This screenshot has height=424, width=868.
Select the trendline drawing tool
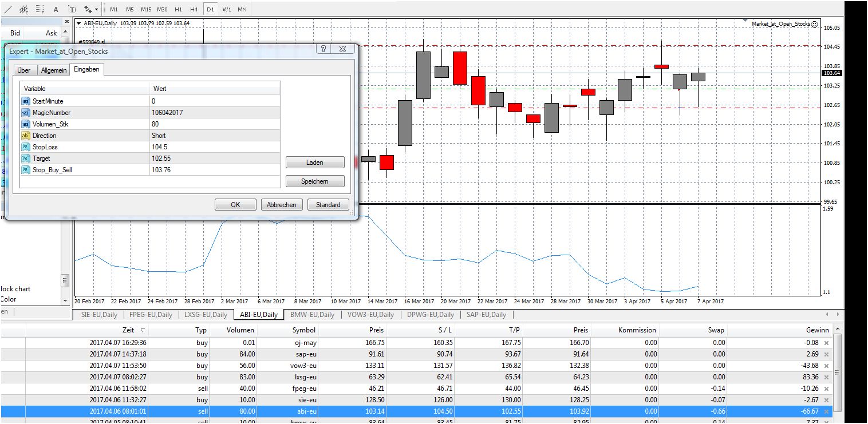click(7, 9)
